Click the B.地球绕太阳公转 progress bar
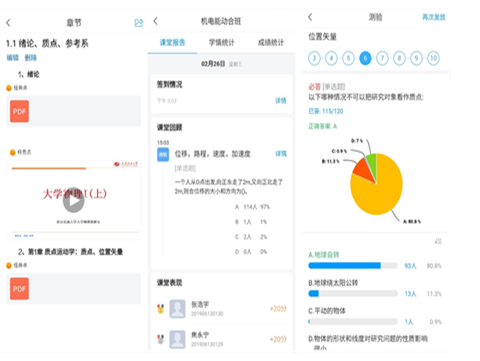Image resolution: width=480 pixels, height=361 pixels. pos(353,294)
